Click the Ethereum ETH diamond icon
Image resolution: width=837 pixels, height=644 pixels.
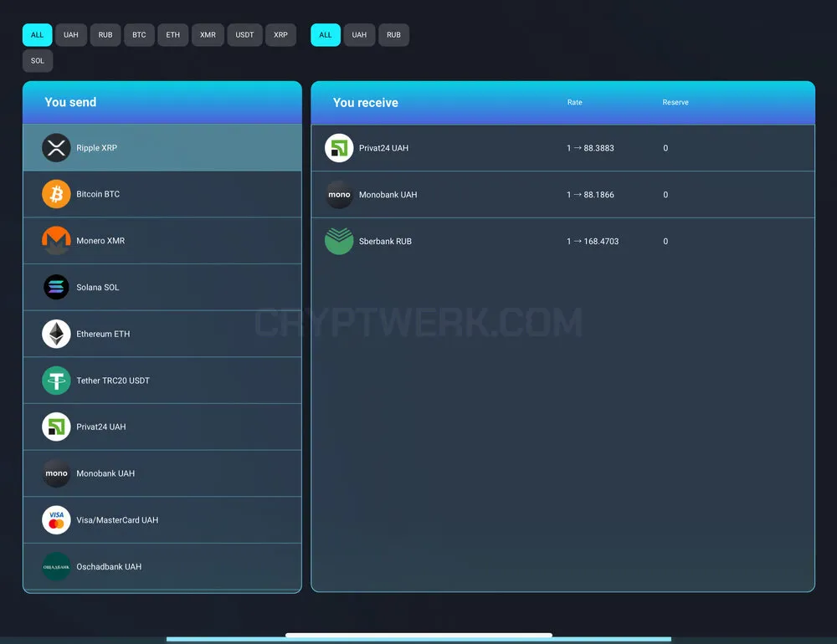coord(56,334)
